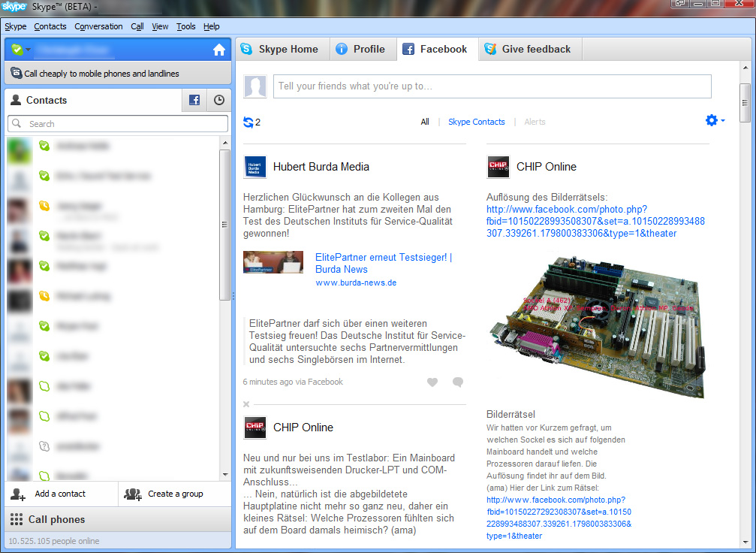Screen dimensions: 756x553
Task: Show Facebook contacts via Facebook icon button
Action: pyautogui.click(x=194, y=100)
